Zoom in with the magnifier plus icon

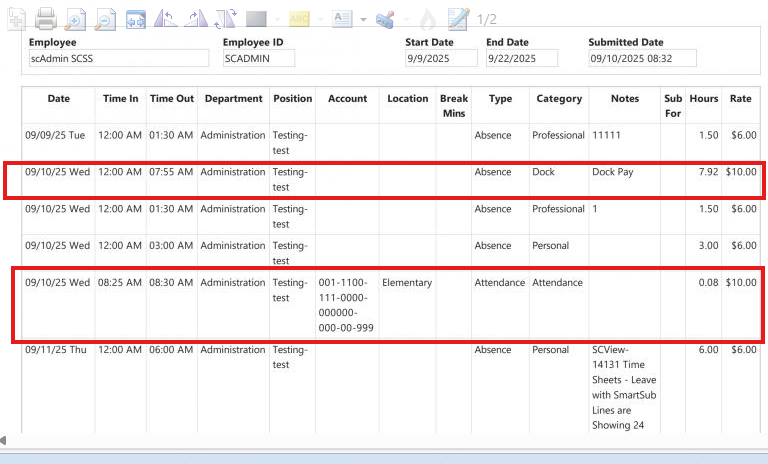(75, 19)
